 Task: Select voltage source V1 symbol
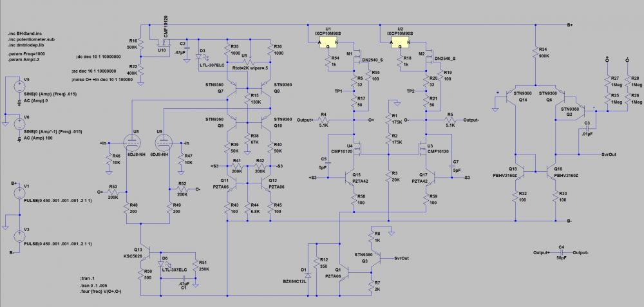click(x=19, y=193)
